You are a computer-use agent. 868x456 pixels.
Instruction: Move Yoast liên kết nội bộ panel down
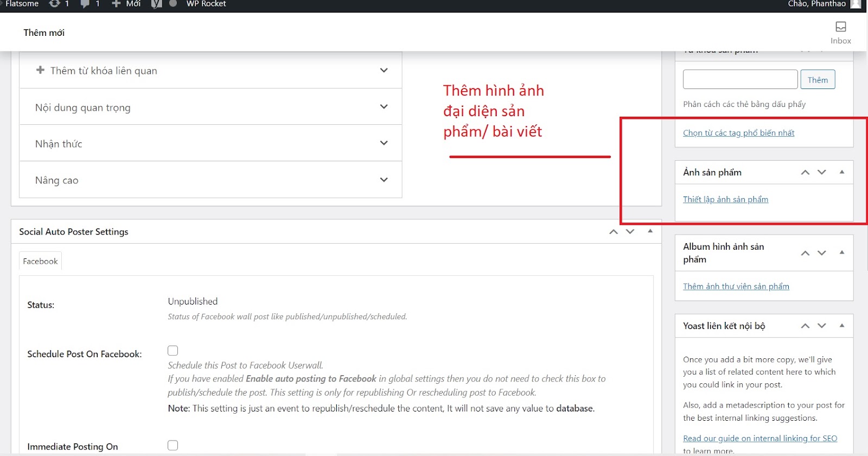click(x=822, y=326)
